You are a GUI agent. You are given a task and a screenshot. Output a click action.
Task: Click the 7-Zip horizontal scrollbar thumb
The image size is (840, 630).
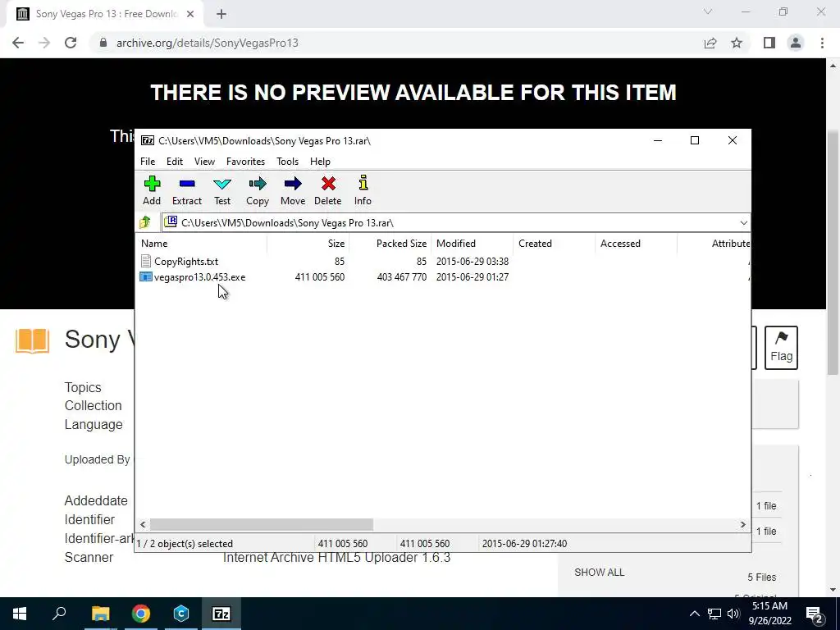(x=262, y=524)
